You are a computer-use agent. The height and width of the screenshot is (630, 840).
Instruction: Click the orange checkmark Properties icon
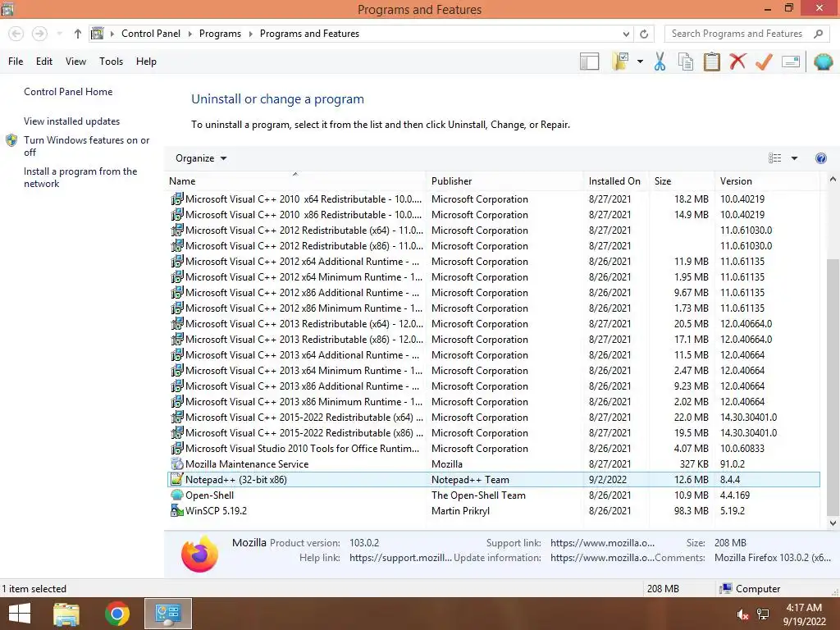point(764,62)
